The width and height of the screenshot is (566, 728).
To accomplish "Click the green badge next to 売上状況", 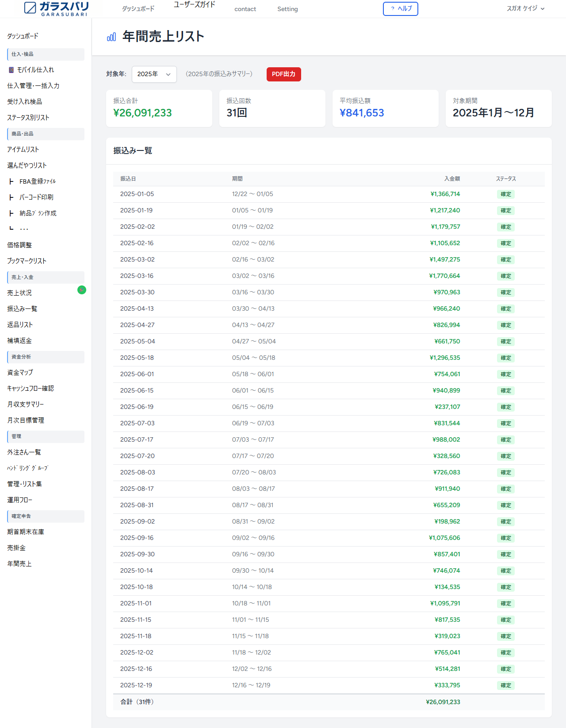I will coord(82,290).
